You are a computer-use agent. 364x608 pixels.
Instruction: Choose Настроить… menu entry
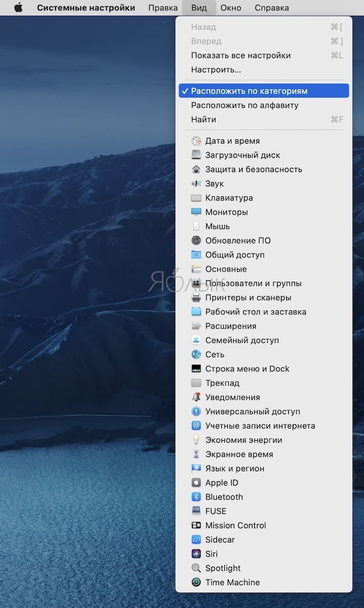(264, 70)
